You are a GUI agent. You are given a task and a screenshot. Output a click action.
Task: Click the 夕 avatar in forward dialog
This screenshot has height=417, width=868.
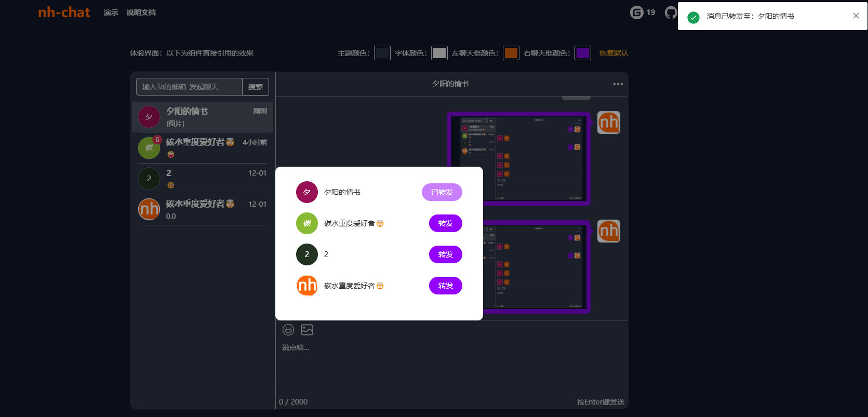[x=307, y=192]
